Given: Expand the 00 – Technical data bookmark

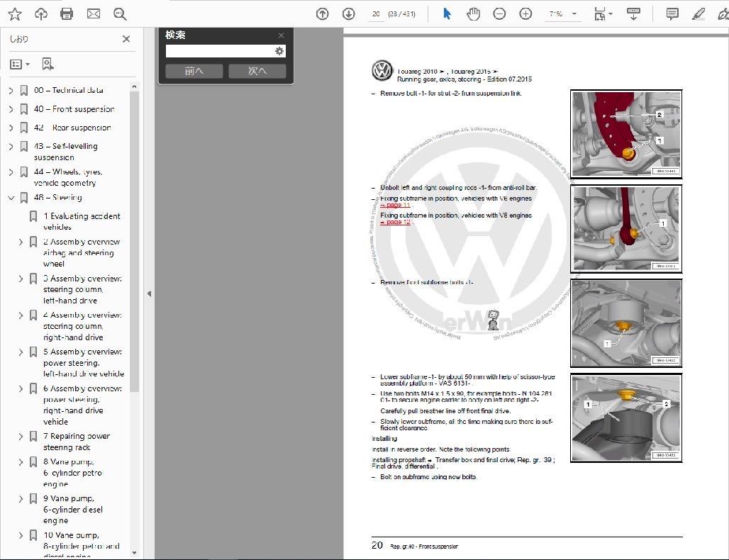Looking at the screenshot, I should [x=11, y=91].
